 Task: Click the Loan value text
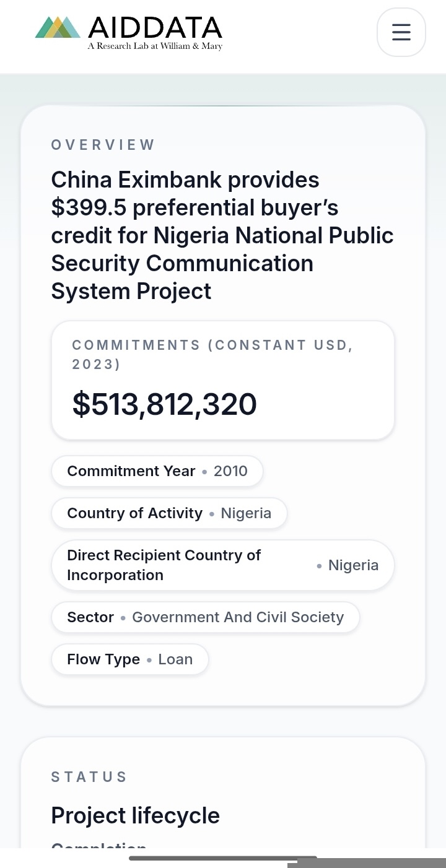pyautogui.click(x=175, y=659)
